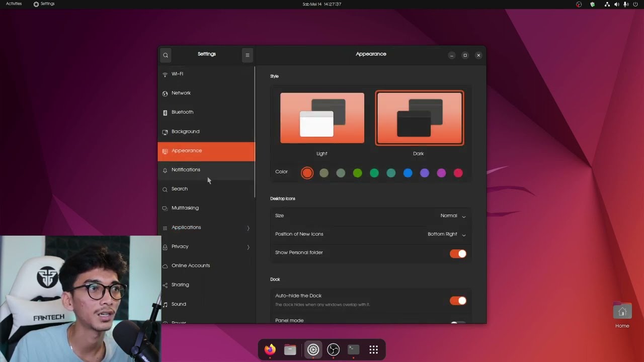Click the Applications grid icon in sidebar
This screenshot has height=362, width=644.
pyautogui.click(x=165, y=228)
